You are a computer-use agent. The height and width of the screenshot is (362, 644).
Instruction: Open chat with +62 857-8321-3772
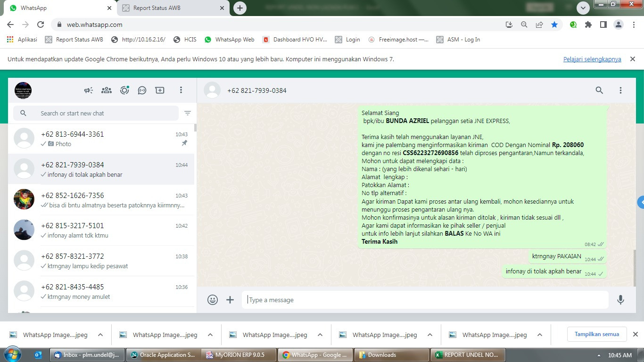101,261
